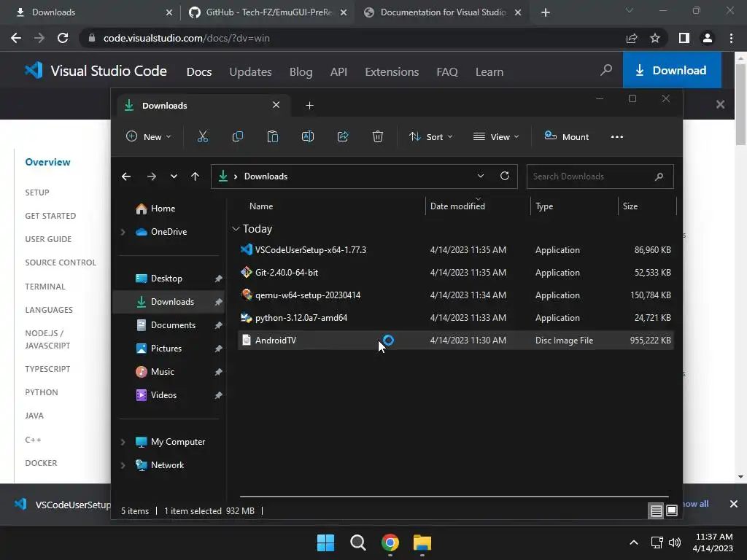Go back in File Explorer navigation
Image resolution: width=747 pixels, height=560 pixels.
point(126,176)
